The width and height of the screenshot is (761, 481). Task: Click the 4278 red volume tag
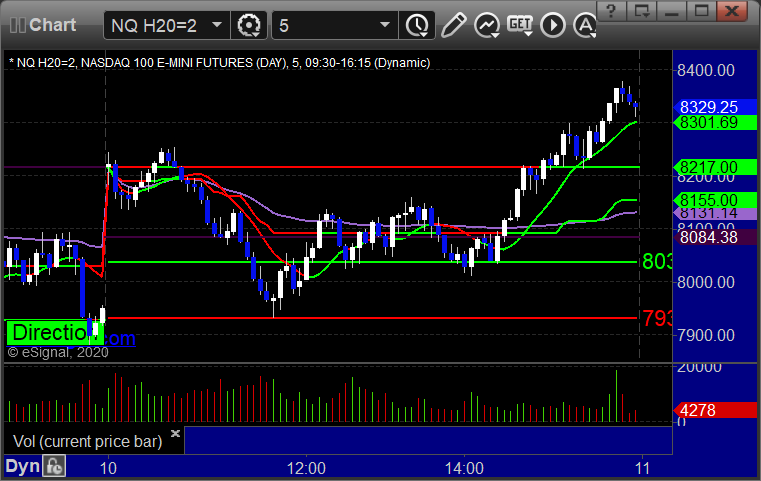[x=714, y=410]
